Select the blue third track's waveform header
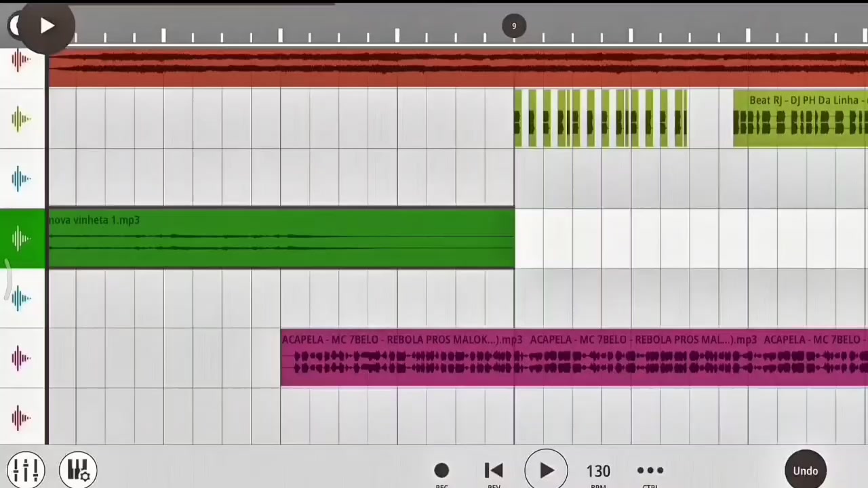 coord(22,179)
